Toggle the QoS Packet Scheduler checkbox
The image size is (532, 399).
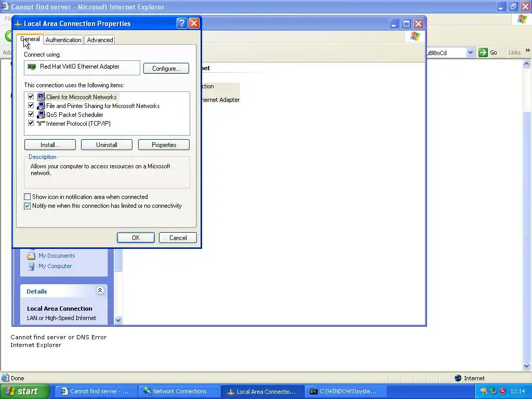coord(31,114)
